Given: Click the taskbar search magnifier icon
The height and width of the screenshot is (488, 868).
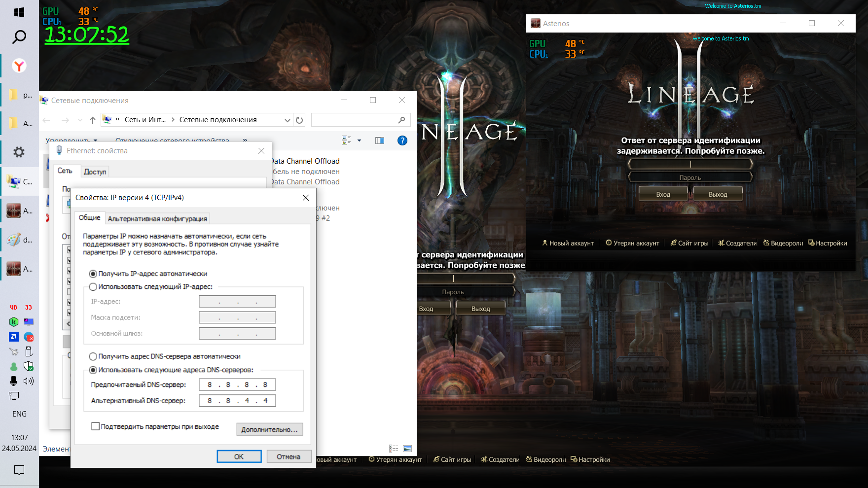Looking at the screenshot, I should [x=19, y=37].
